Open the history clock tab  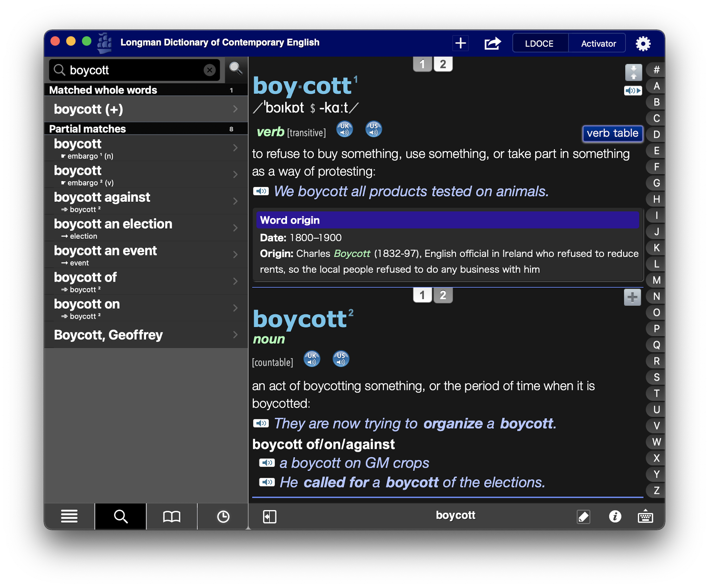click(223, 516)
